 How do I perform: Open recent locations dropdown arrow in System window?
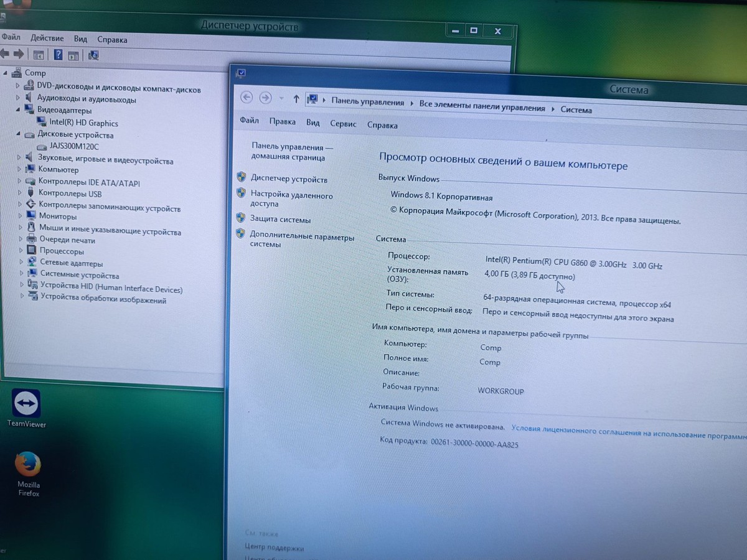(x=281, y=98)
